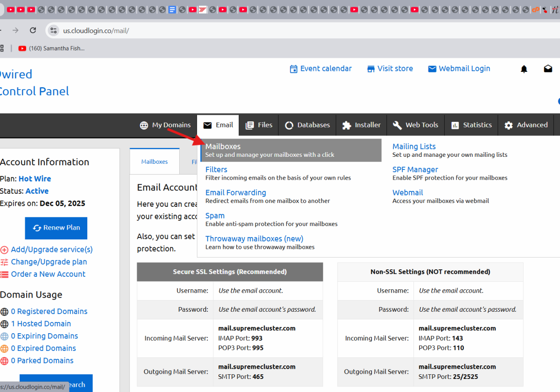Screen dimensions: 560x392
Task: Click the notification bell icon
Action: coord(524,68)
